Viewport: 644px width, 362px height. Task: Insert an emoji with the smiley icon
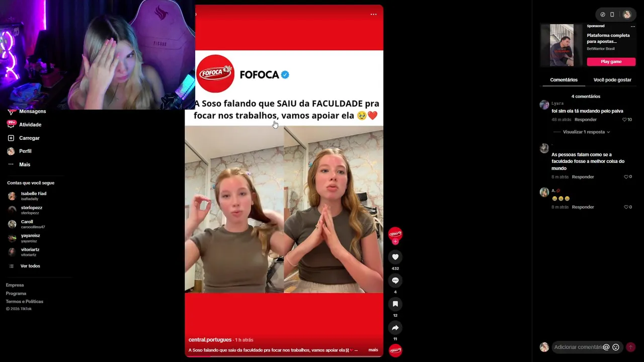pos(615,347)
